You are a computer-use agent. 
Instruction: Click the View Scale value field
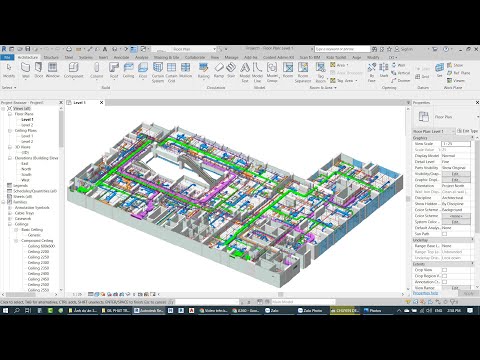tap(456, 144)
